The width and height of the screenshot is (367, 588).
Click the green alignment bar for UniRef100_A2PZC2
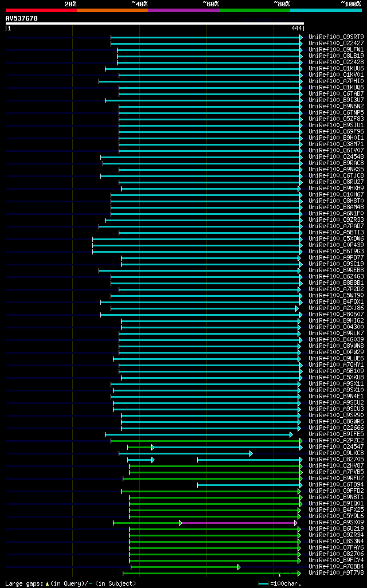click(x=207, y=441)
